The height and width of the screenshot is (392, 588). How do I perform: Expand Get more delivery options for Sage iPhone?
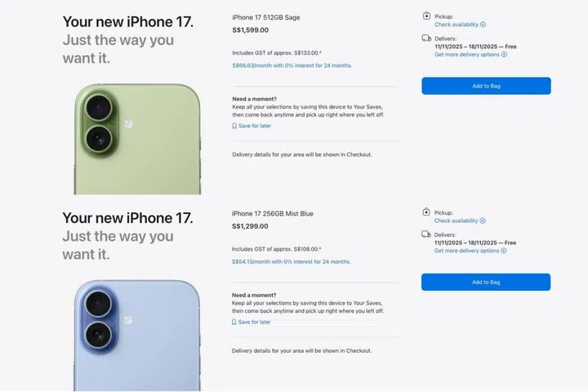[470, 55]
